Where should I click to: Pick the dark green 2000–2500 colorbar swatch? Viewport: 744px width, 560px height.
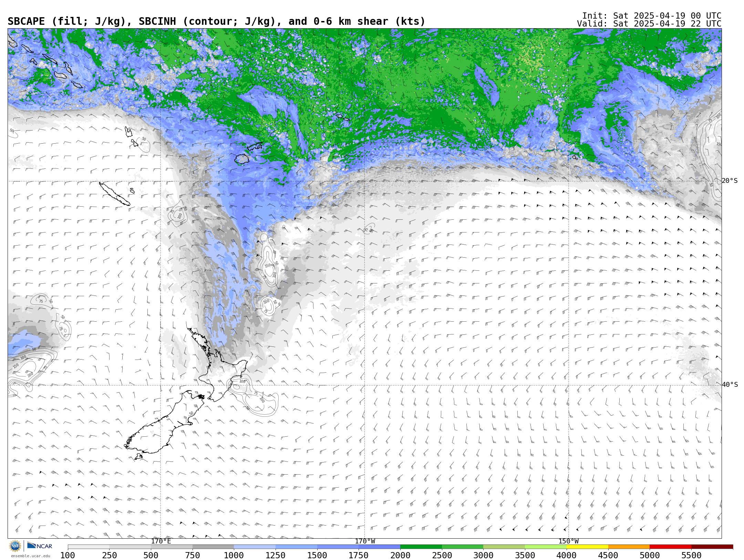pos(421,547)
